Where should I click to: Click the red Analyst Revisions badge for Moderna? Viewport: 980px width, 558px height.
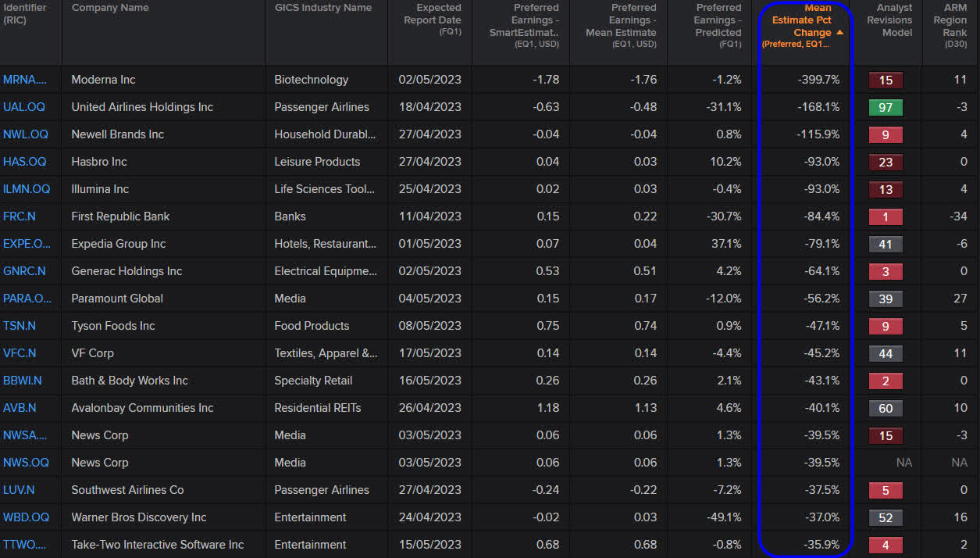[886, 80]
